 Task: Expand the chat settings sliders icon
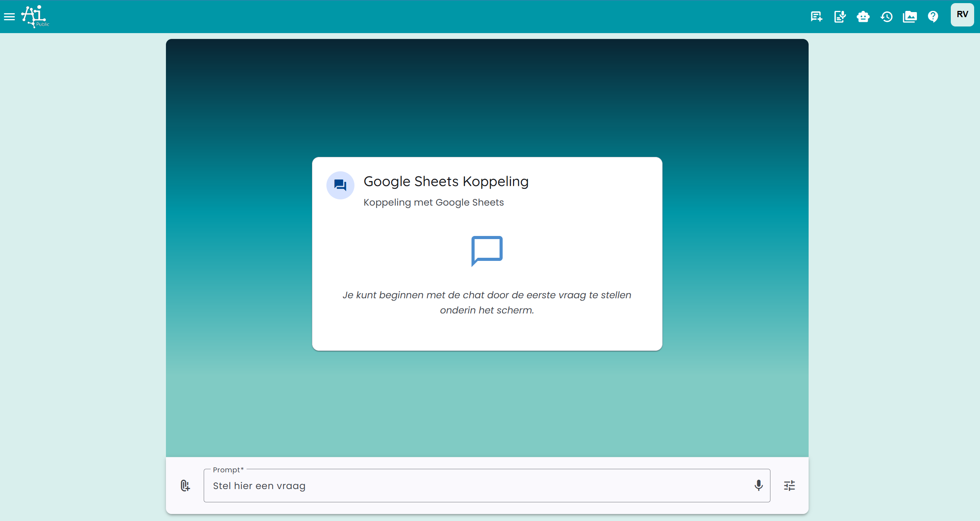coord(789,486)
